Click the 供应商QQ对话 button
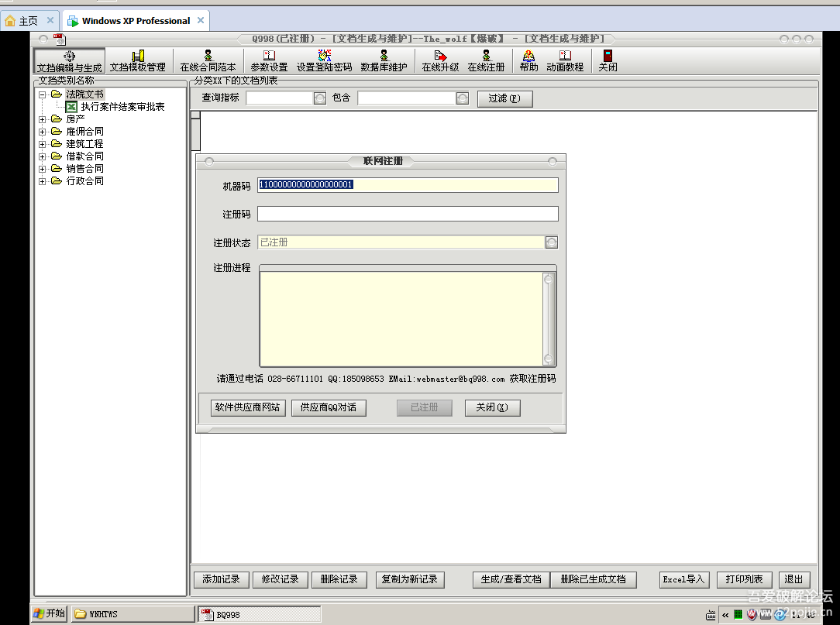The height and width of the screenshot is (625, 840). (x=329, y=407)
